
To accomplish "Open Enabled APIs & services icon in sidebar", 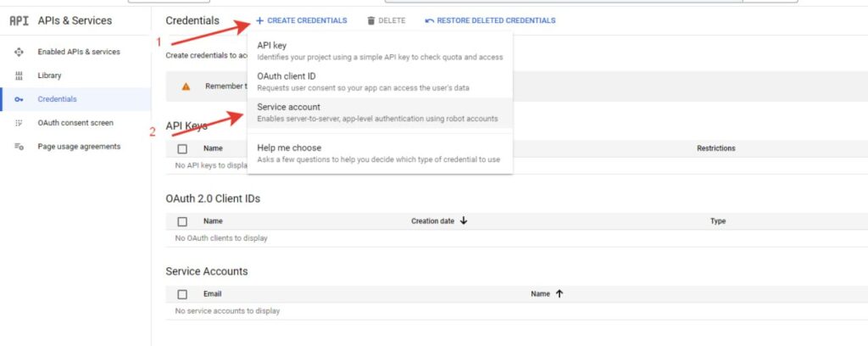I will pyautogui.click(x=19, y=52).
